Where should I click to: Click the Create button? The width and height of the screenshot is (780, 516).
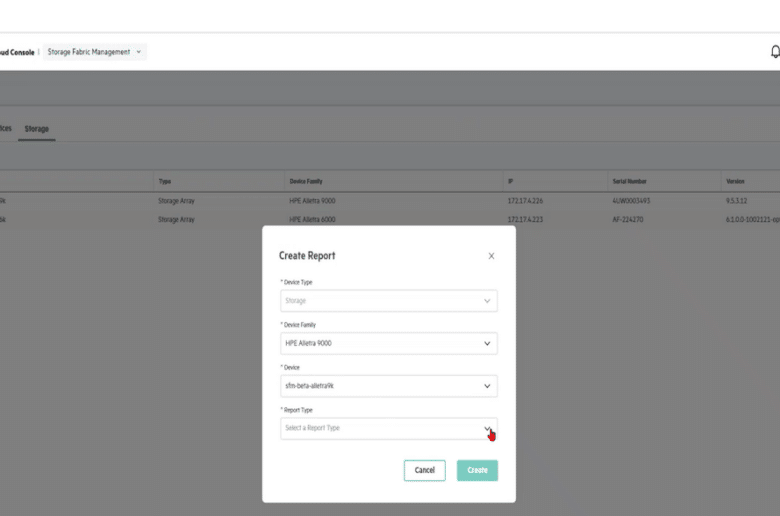coord(477,470)
